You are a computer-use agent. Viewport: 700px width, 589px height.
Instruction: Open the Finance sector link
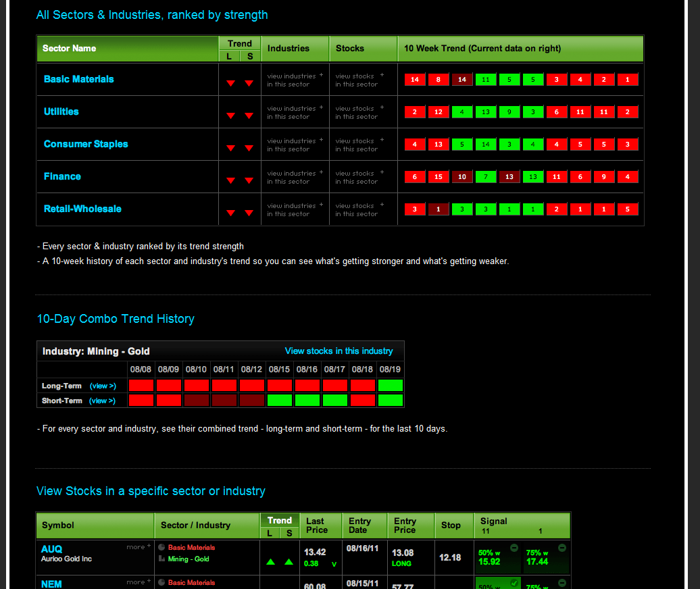(x=62, y=176)
